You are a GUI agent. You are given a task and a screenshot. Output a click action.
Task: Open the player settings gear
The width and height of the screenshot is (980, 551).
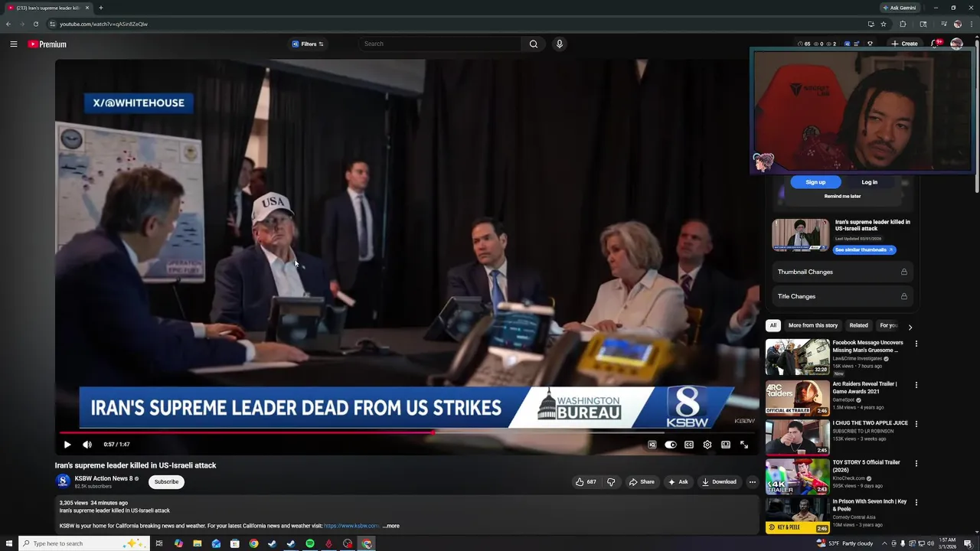click(x=707, y=445)
